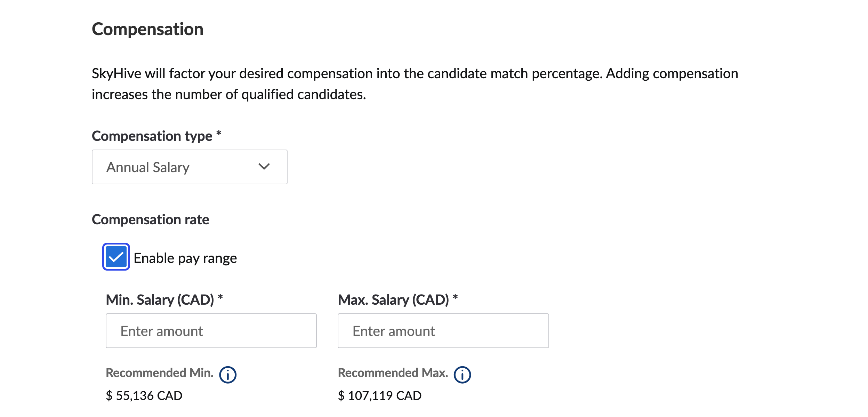Toggle the Enable pay range checkbox

point(116,257)
